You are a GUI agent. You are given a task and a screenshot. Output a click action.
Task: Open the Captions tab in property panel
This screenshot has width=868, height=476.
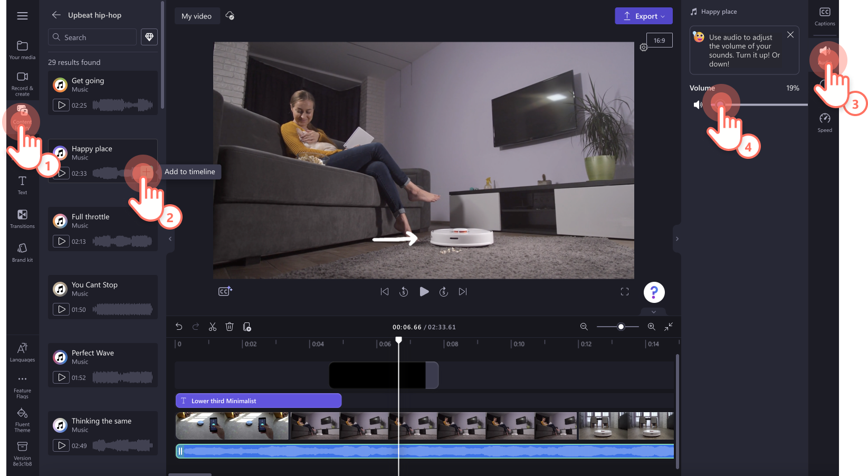[825, 16]
